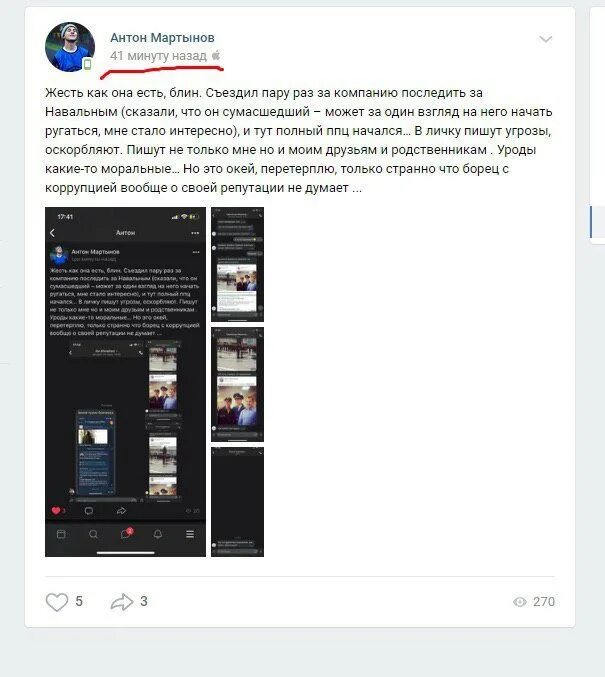Click the back arrow inside phone screenshot
Image resolution: width=605 pixels, height=677 pixels.
53,233
